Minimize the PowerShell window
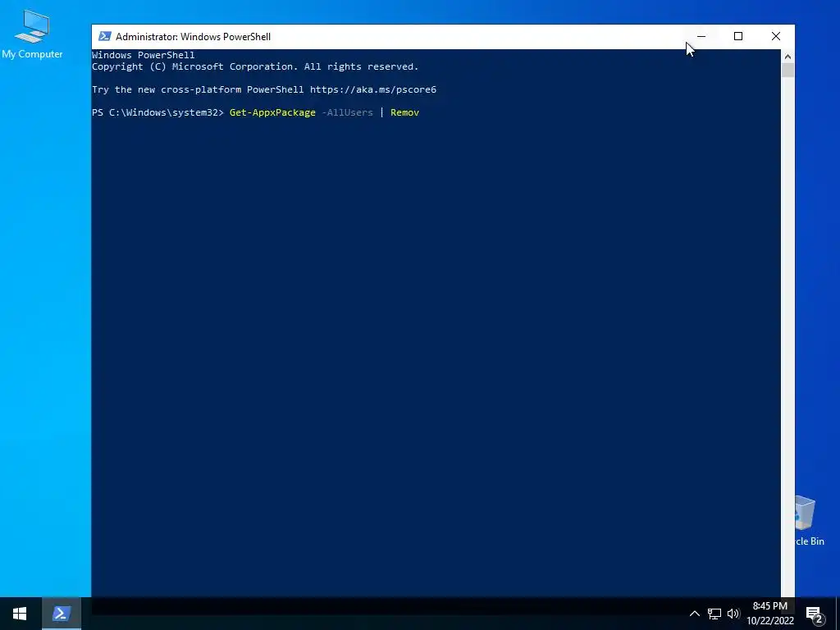 click(701, 36)
